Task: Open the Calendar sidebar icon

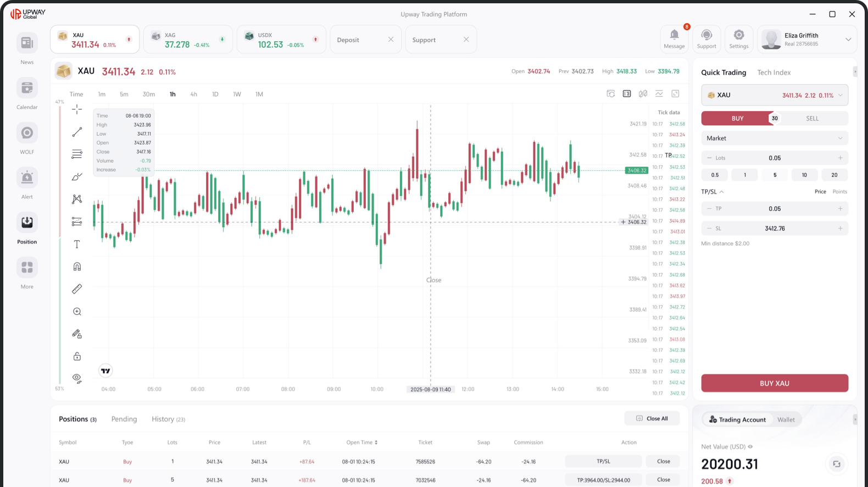Action: (27, 88)
